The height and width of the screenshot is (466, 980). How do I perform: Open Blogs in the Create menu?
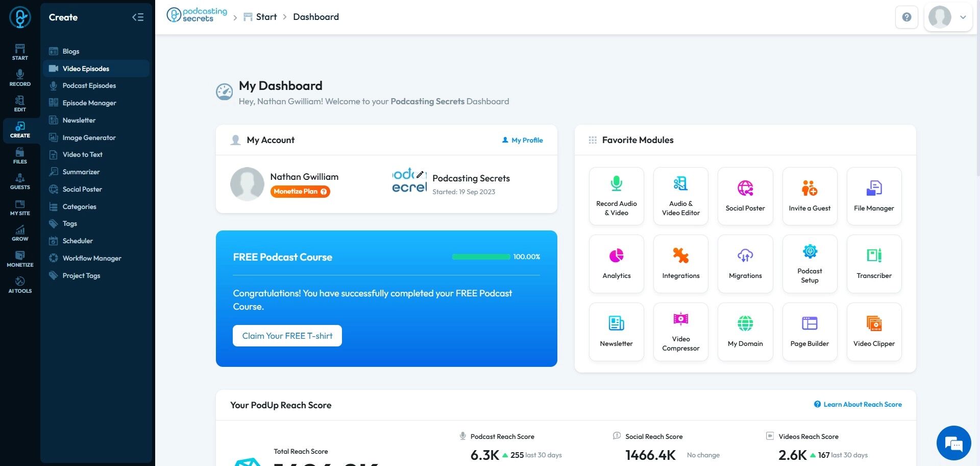96,51
